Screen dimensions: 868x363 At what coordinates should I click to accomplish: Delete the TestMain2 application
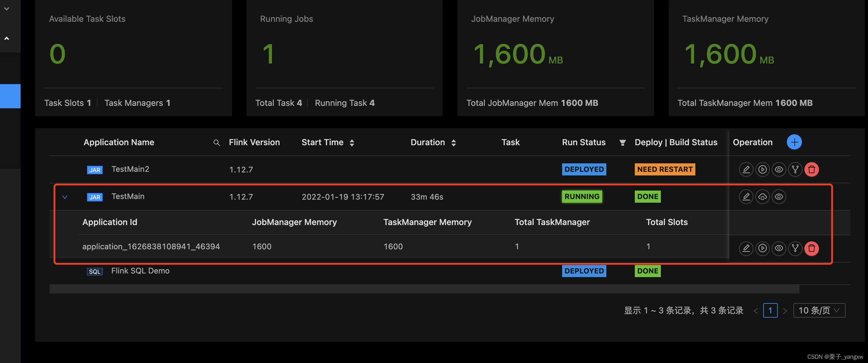coord(811,169)
